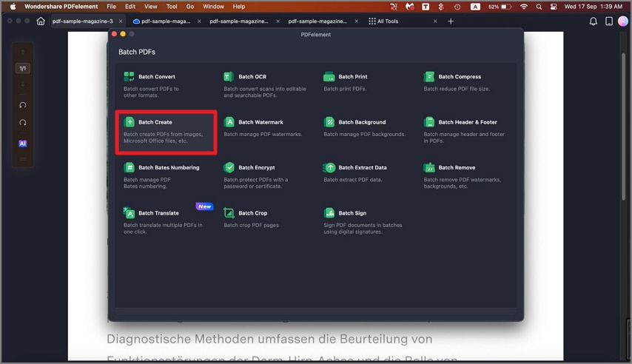
Task: Select the Batch OCR icon
Action: (x=229, y=76)
